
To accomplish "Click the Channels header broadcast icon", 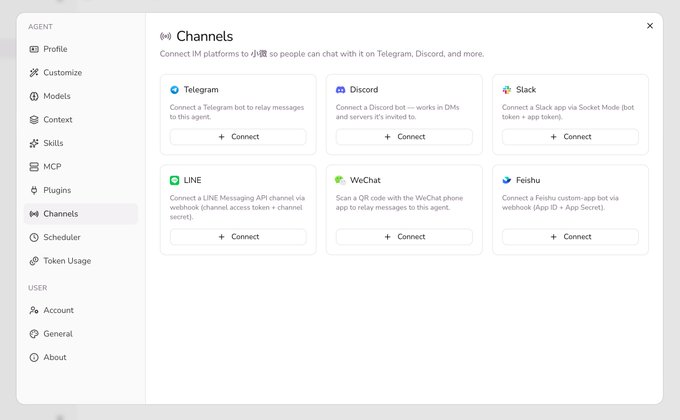I will click(165, 36).
